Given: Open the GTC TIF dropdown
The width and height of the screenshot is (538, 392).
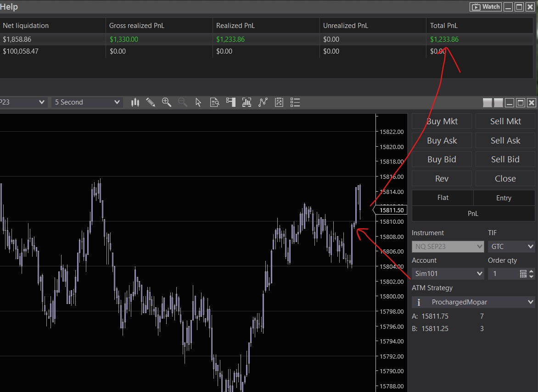Looking at the screenshot, I should point(511,246).
